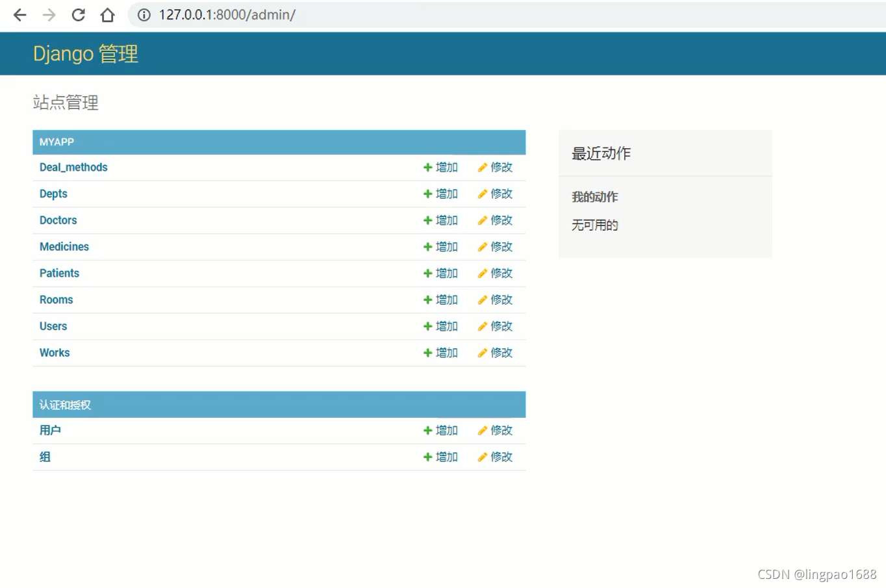Change Depts entries (修改)
886x588 pixels.
(x=495, y=194)
